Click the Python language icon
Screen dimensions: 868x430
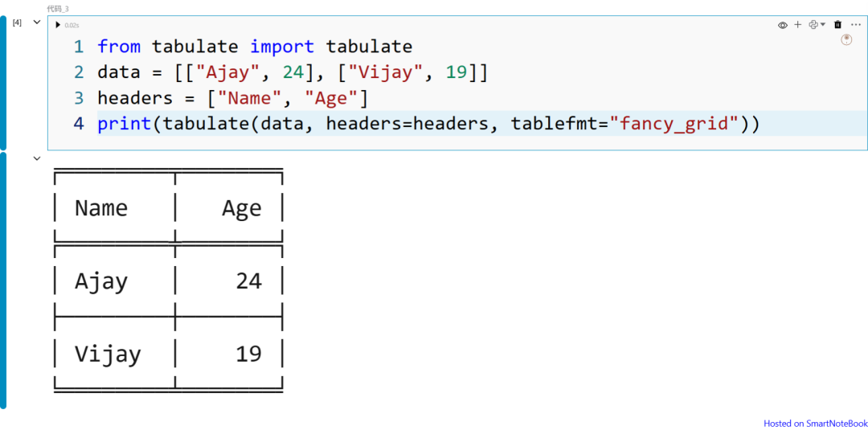813,25
